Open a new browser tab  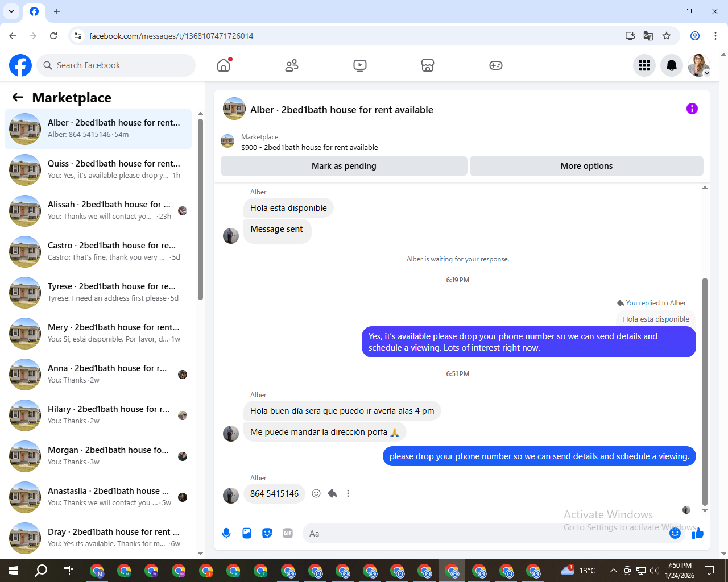point(57,11)
